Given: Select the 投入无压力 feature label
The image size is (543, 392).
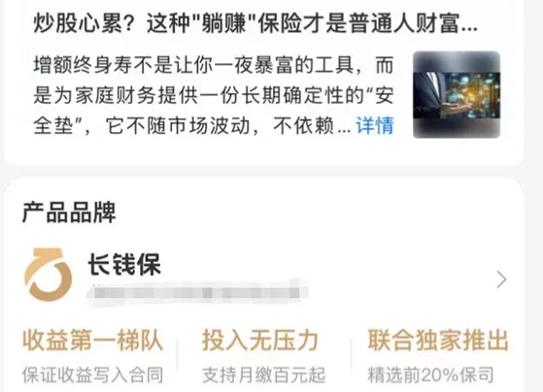Looking at the screenshot, I should click(260, 341).
